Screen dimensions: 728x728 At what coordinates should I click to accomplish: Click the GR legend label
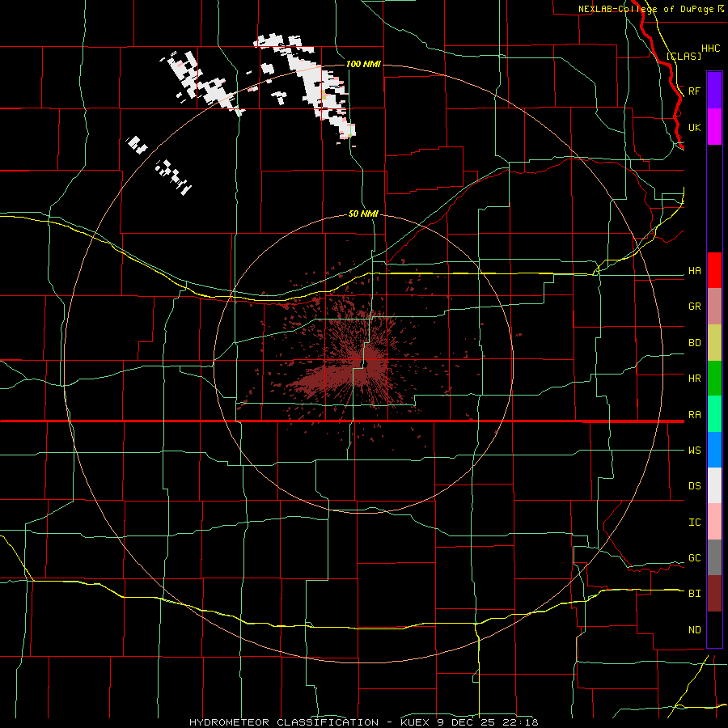pos(694,307)
